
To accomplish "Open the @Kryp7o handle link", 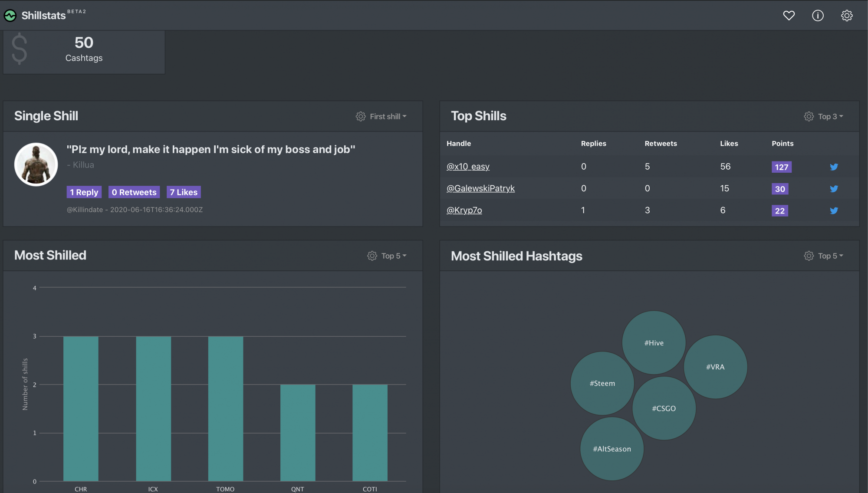I will [464, 210].
